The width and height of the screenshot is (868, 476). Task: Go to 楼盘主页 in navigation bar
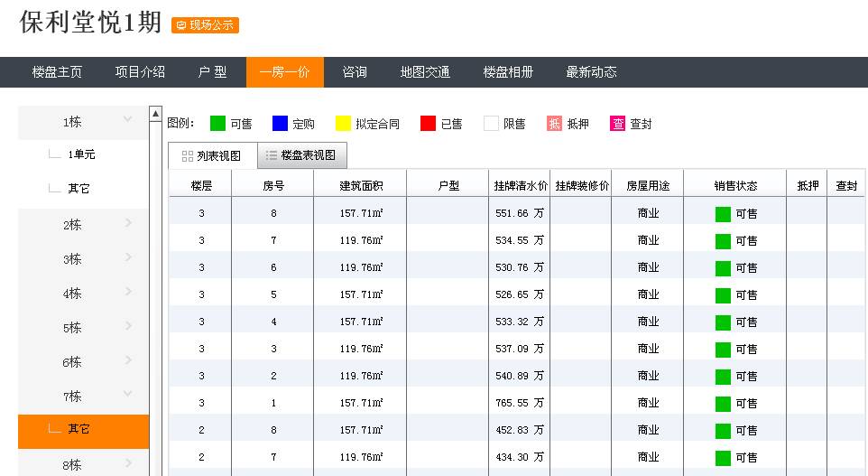(57, 72)
